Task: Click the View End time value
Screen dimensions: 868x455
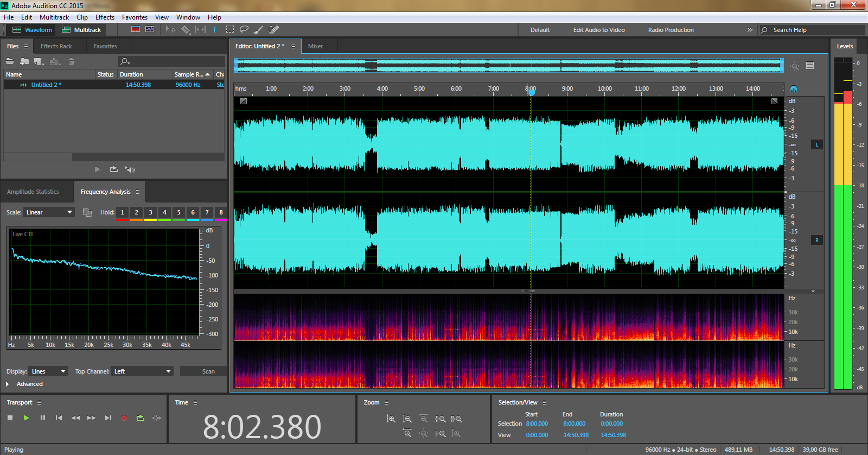Action: click(576, 435)
